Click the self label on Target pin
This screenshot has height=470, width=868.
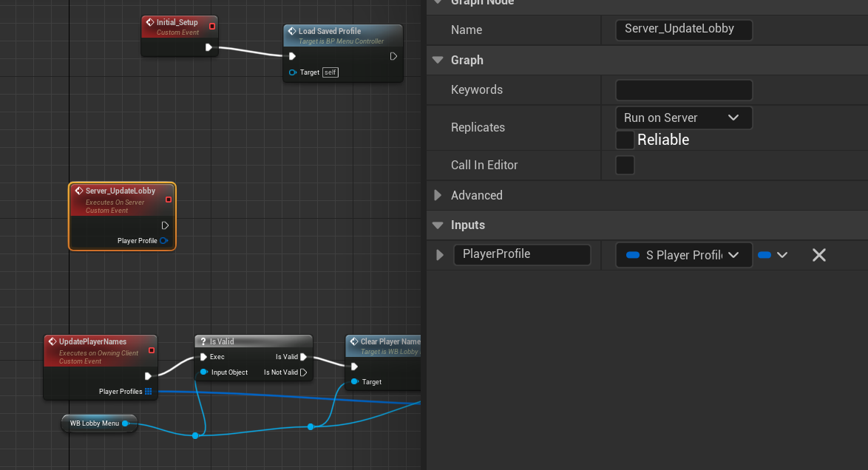(330, 72)
